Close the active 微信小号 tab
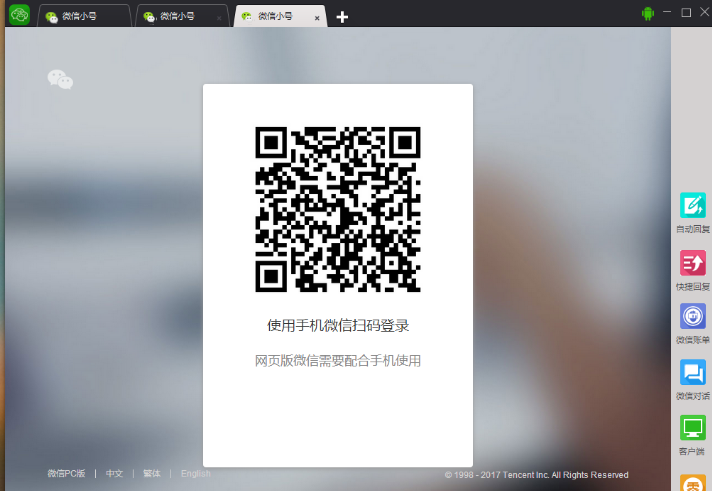Image resolution: width=712 pixels, height=491 pixels. pos(317,18)
